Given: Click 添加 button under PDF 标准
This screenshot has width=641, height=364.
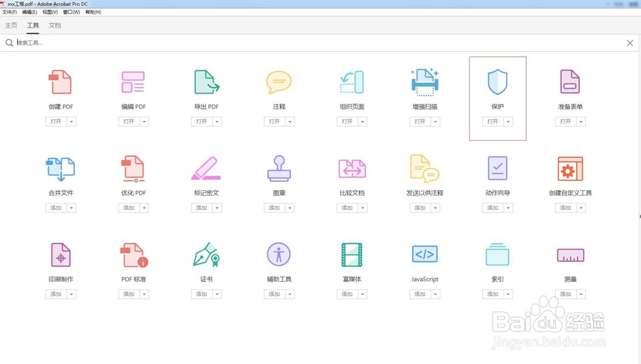Looking at the screenshot, I should pos(129,294).
